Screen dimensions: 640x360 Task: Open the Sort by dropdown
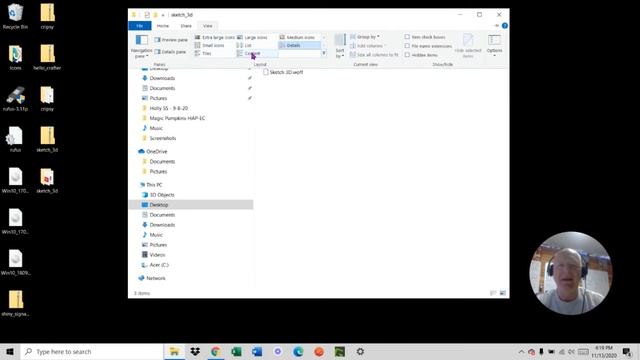[x=340, y=46]
